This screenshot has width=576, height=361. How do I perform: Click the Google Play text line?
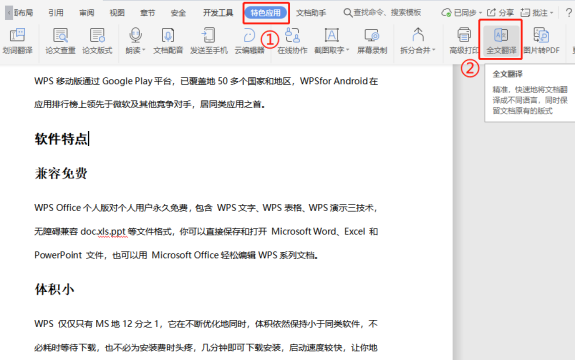click(x=206, y=81)
